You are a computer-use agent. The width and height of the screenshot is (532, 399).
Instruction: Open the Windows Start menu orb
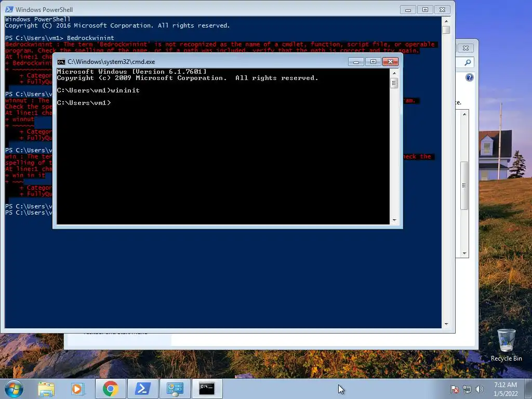tap(14, 389)
